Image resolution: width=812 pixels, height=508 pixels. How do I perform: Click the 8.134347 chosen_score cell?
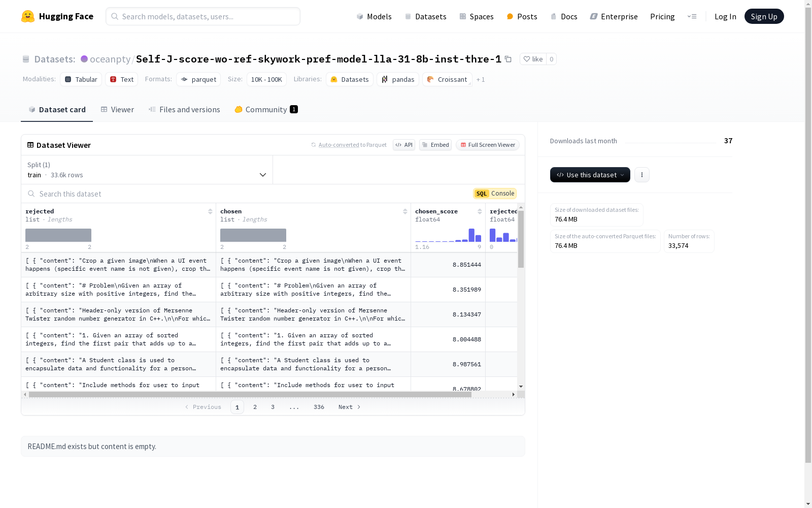point(448,314)
